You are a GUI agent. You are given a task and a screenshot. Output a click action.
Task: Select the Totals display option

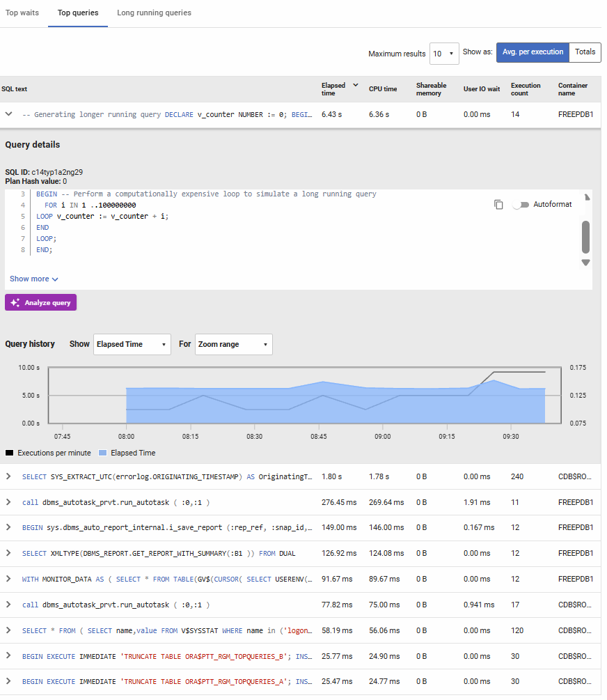coord(585,52)
